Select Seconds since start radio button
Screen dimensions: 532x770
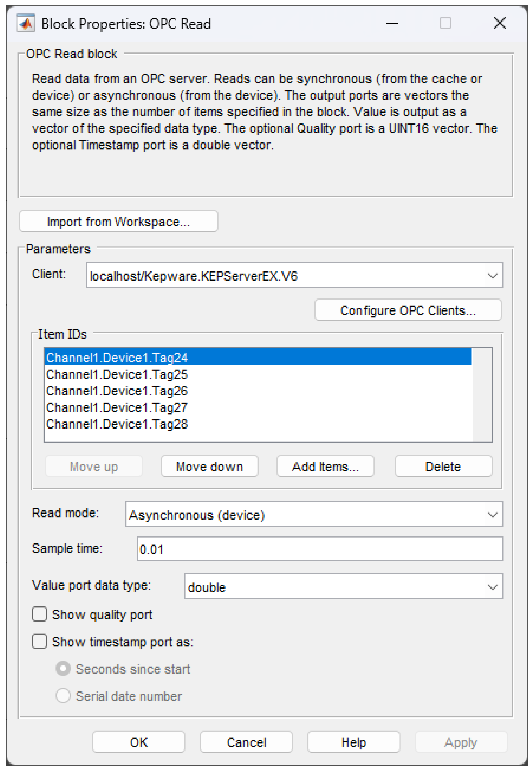point(63,669)
